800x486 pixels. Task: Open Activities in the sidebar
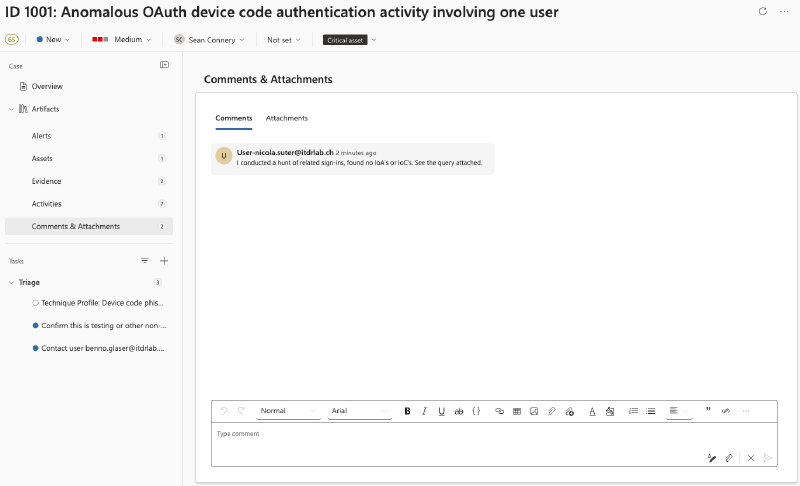coord(89,203)
